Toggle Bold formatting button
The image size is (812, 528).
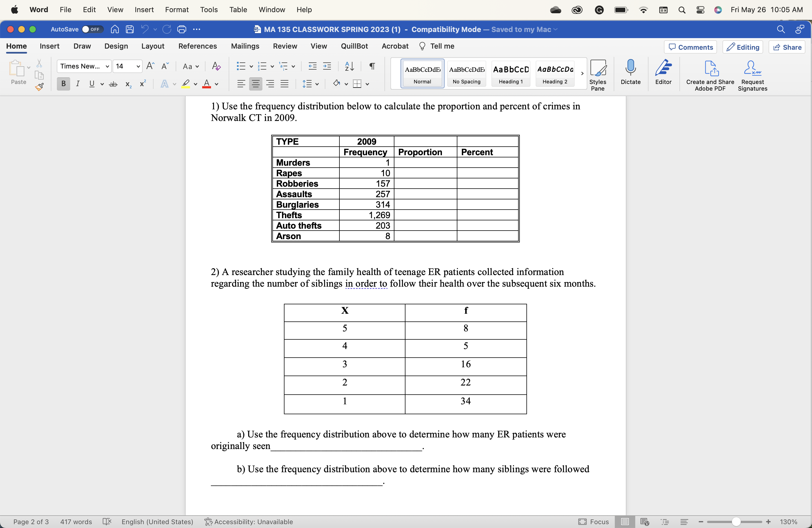63,84
